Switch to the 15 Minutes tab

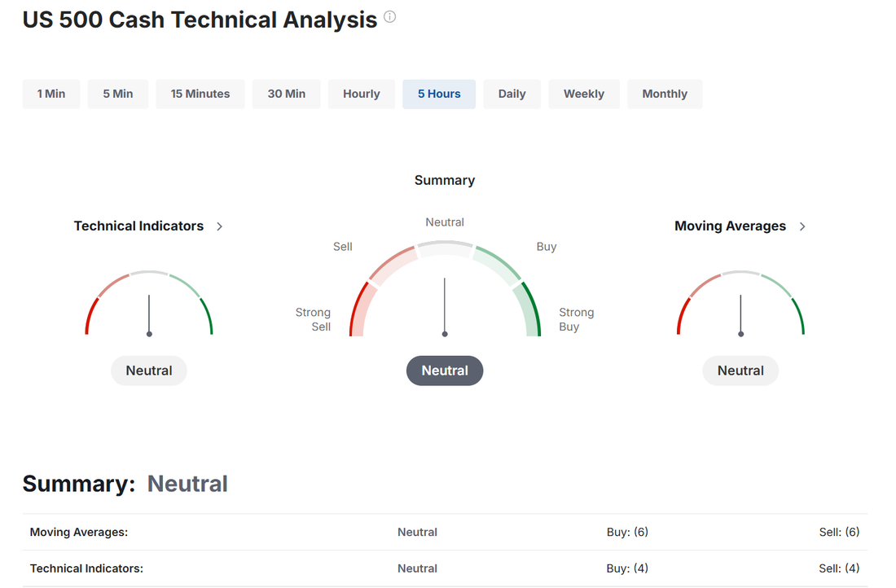200,94
